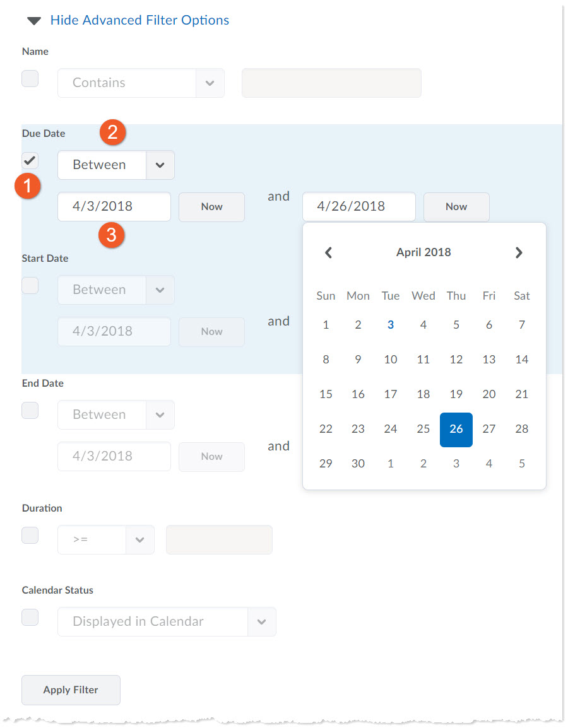
Task: Check the Calendar Status checkbox
Action: 30,617
